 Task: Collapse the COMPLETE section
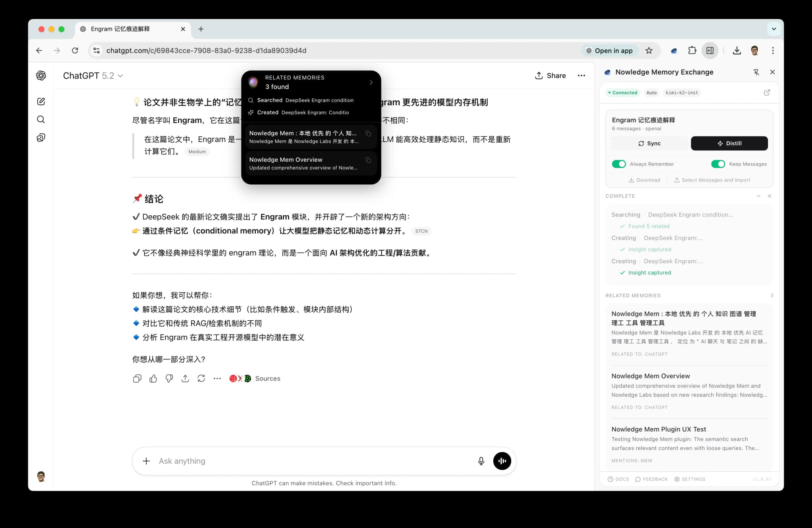(x=758, y=196)
